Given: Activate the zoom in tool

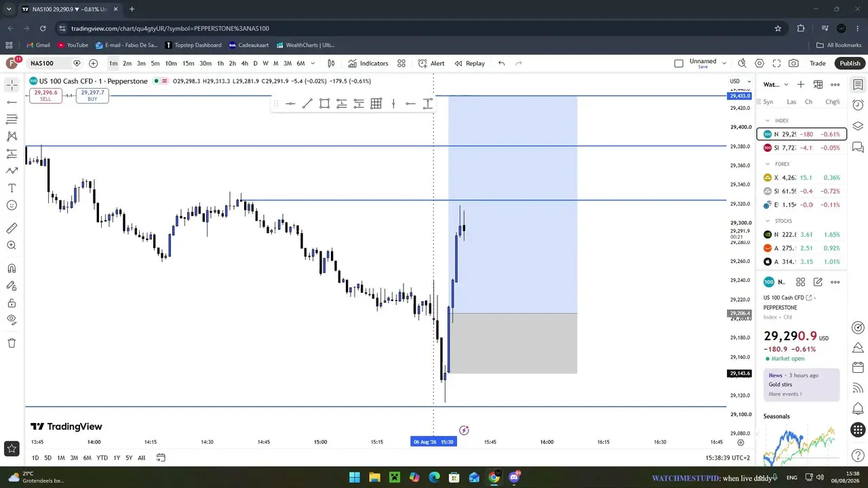Looking at the screenshot, I should point(12,245).
